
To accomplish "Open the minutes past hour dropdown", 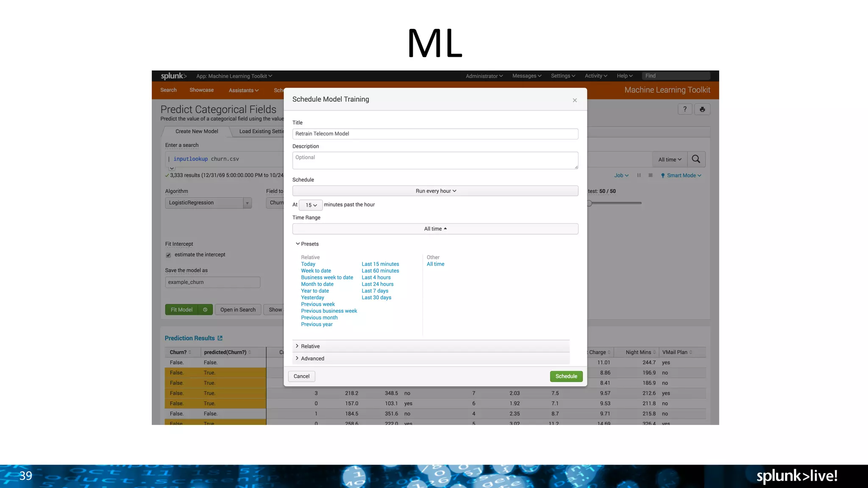I will click(x=311, y=205).
